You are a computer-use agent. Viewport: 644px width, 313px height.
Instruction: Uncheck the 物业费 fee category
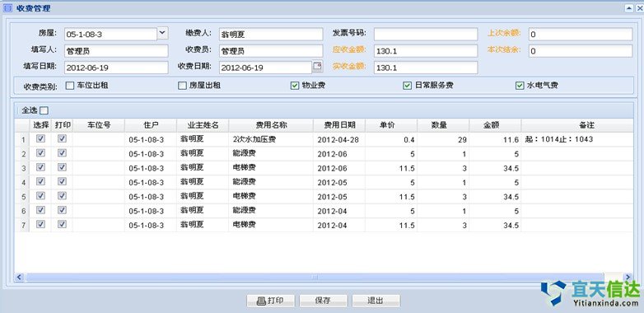(295, 86)
